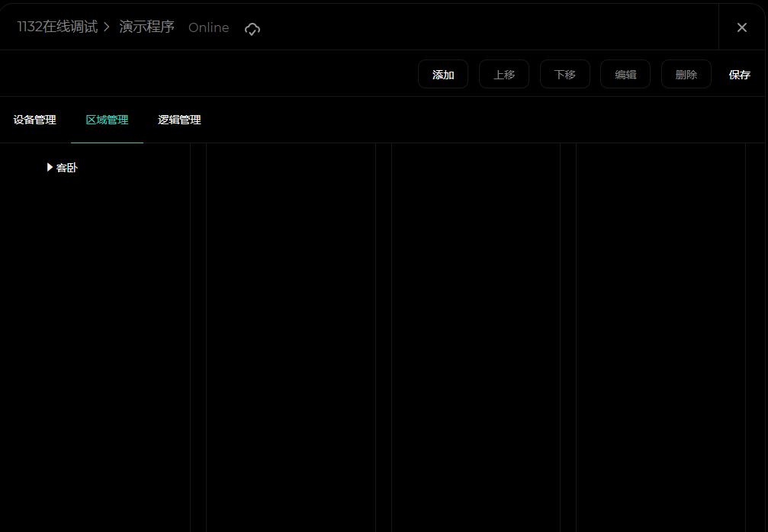Click the 1132在线调试 breadcrumb
This screenshot has height=532, width=768.
[58, 27]
